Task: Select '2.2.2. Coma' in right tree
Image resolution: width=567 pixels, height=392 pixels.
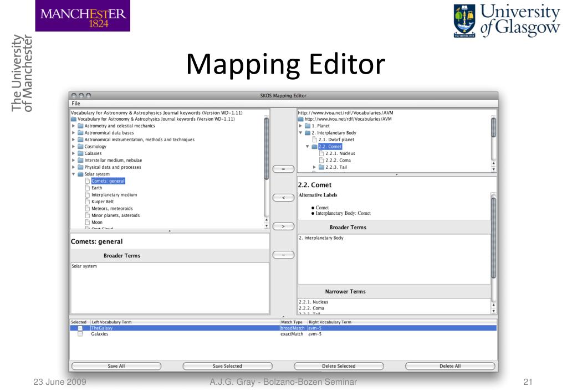Action: click(x=338, y=161)
